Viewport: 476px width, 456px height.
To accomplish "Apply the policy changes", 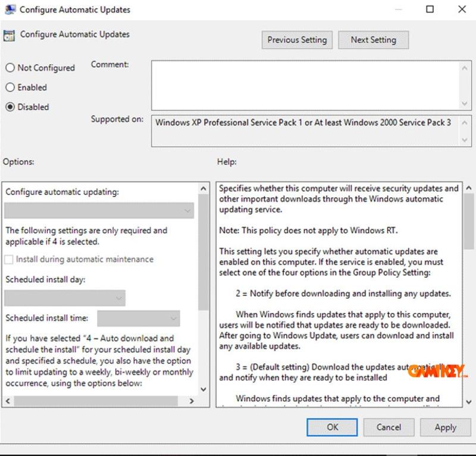I will (x=445, y=427).
